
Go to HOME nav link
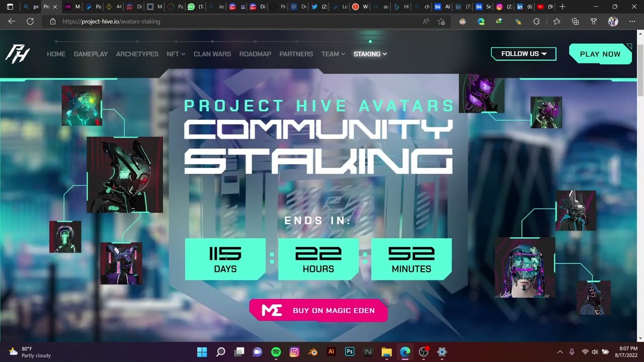click(x=56, y=54)
